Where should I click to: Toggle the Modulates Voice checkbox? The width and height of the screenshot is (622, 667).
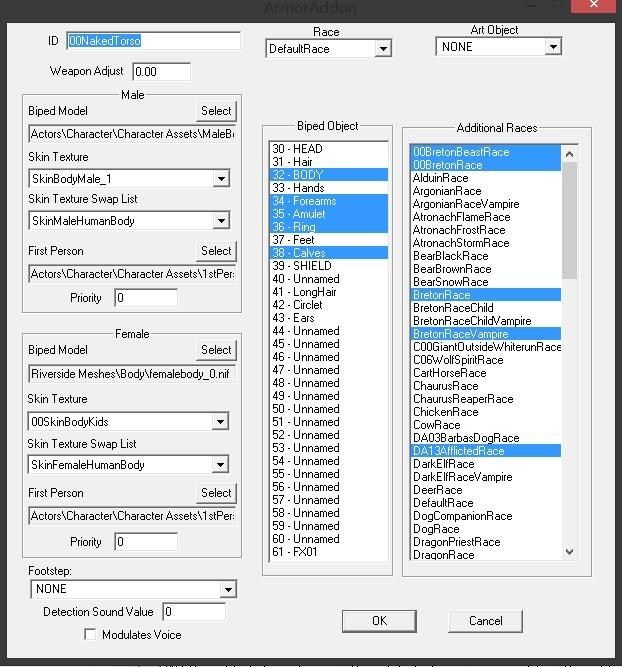coord(91,635)
